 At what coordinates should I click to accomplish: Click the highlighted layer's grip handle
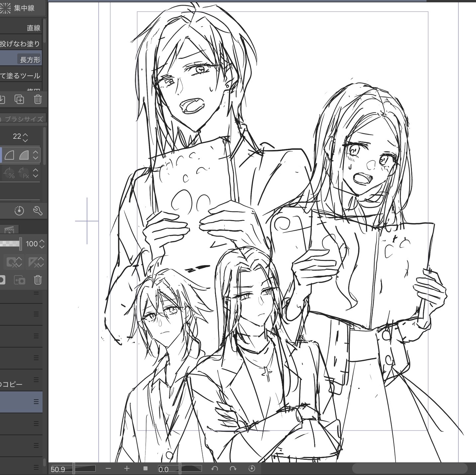coord(36,402)
